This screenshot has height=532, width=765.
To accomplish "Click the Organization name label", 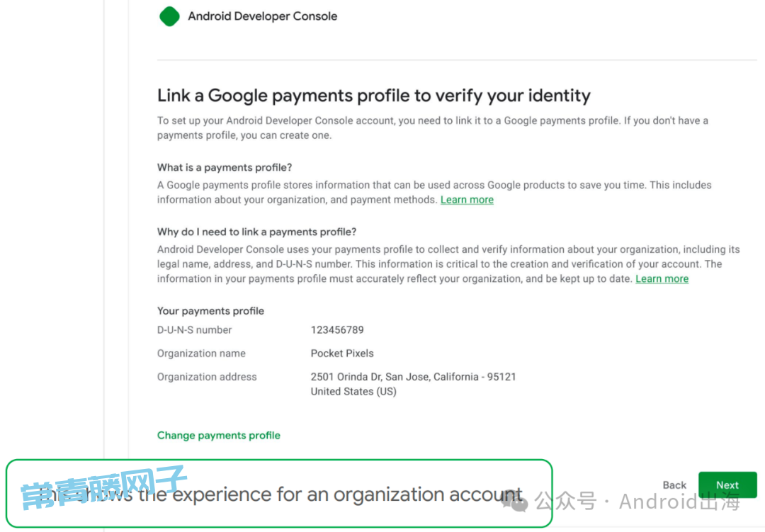I will pos(201,353).
